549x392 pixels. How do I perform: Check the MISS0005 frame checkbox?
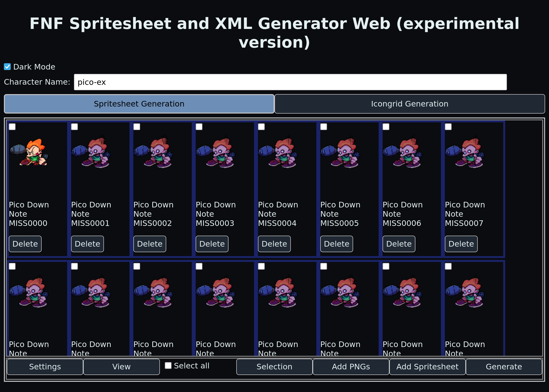tap(324, 127)
